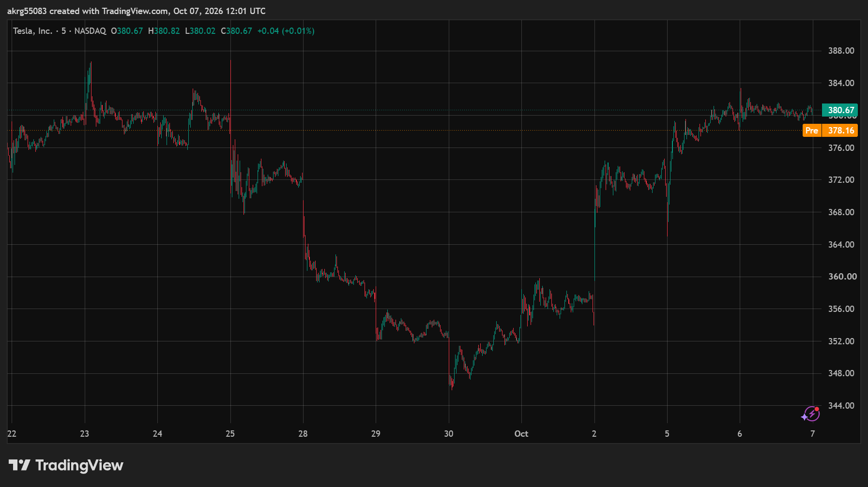
Task: Click the TradingView logo at the bottom
Action: [x=66, y=465]
